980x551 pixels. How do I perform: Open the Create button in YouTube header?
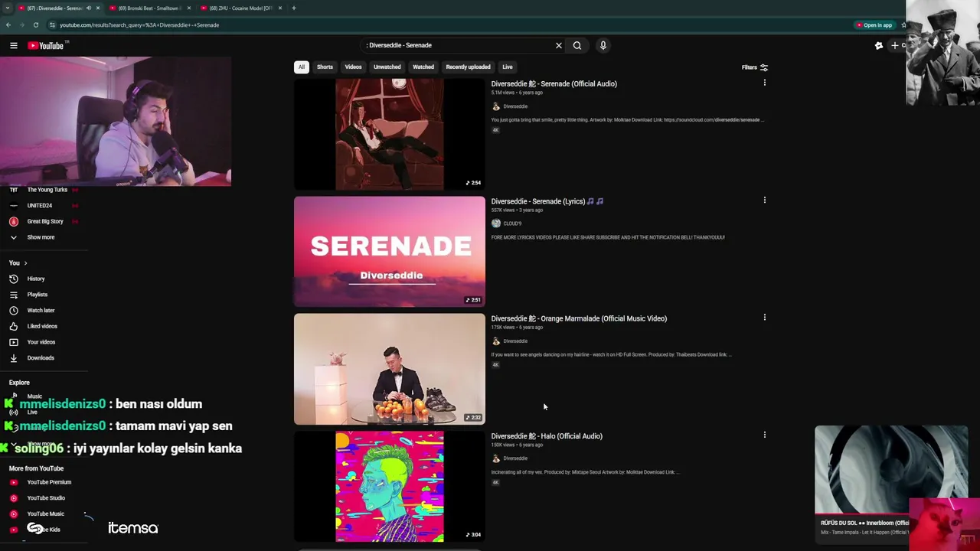897,46
